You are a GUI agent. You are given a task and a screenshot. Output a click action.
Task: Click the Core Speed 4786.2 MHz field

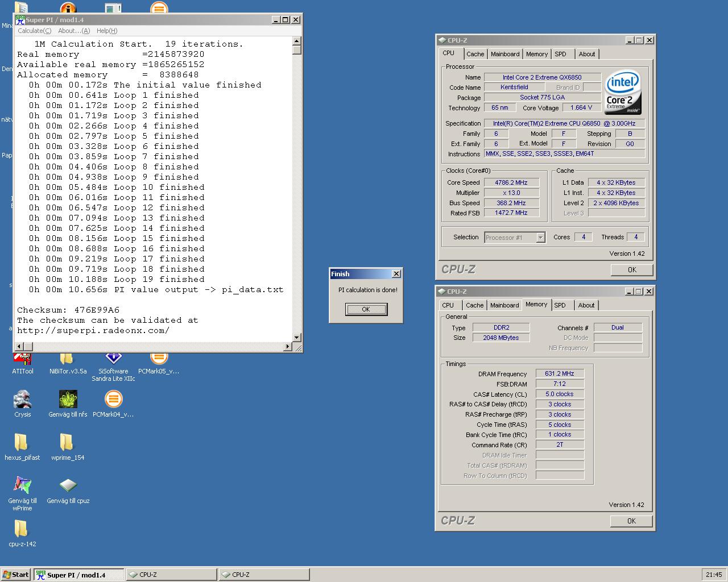511,182
